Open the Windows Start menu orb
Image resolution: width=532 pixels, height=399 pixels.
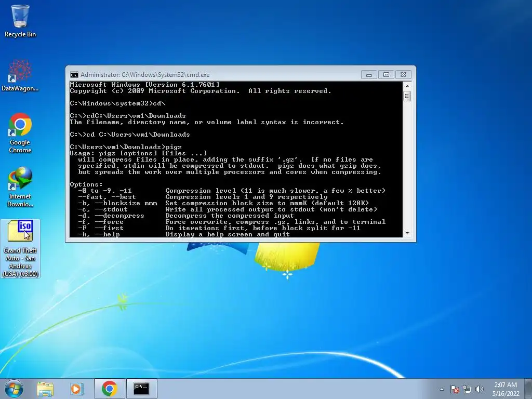pyautogui.click(x=14, y=389)
